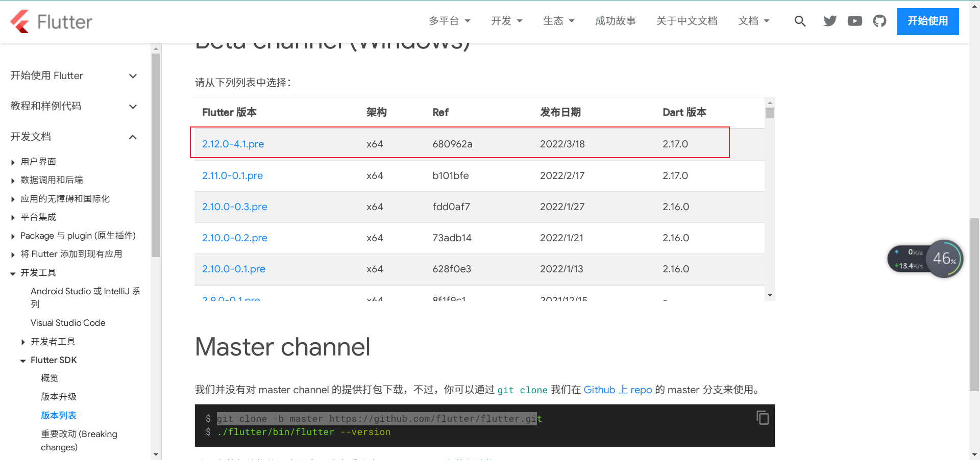Download Flutter 2.10.0-0.2.pre

coord(235,238)
